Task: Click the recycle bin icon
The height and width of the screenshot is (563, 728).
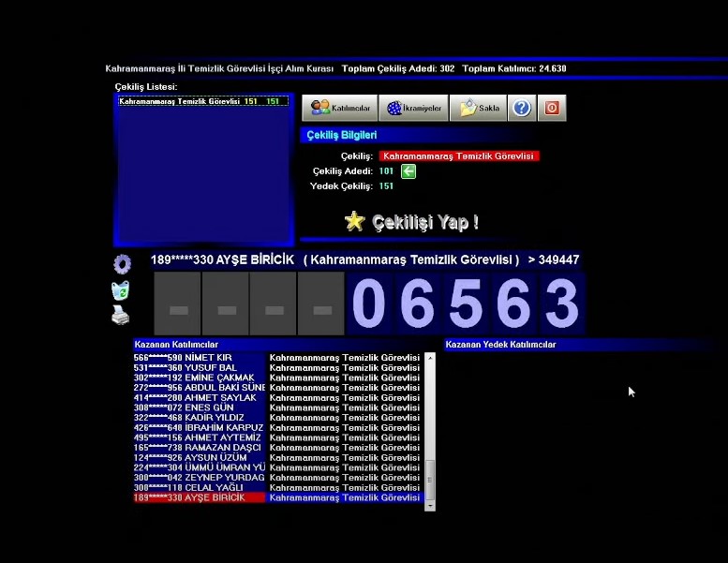Action: [121, 290]
